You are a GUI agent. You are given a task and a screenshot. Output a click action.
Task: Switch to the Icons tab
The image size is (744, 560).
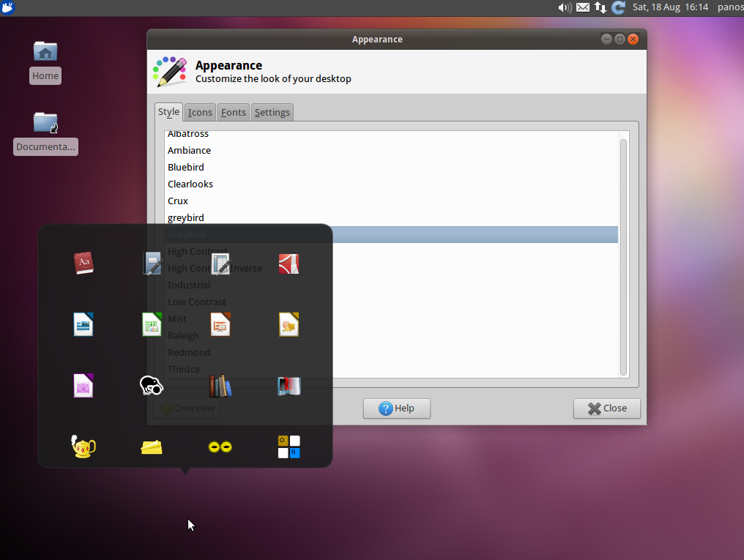[x=200, y=113]
